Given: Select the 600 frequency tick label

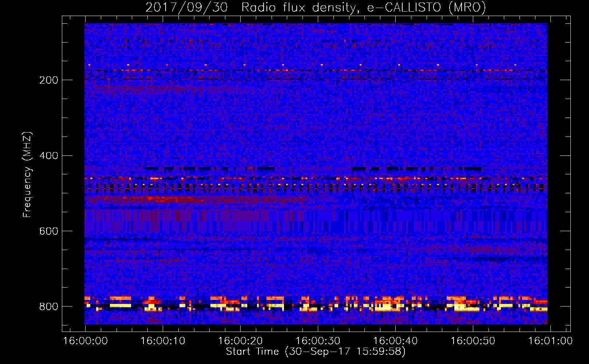Looking at the screenshot, I should click(49, 232).
